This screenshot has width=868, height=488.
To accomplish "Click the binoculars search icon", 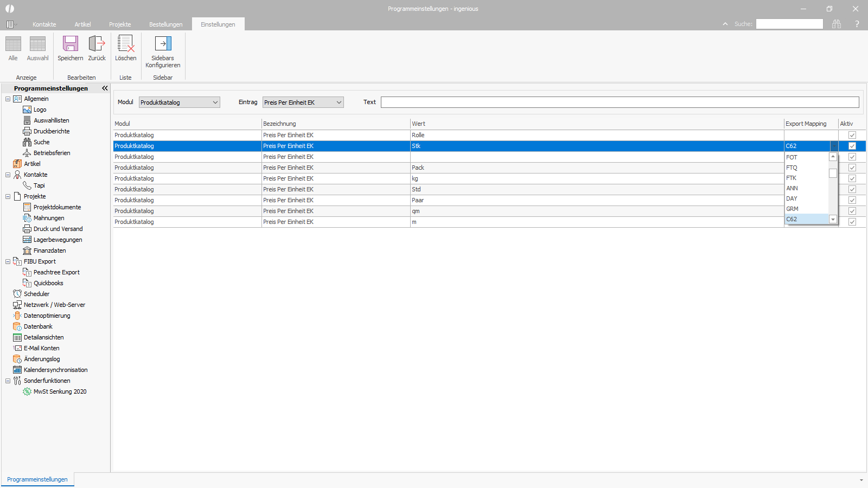I will point(837,24).
